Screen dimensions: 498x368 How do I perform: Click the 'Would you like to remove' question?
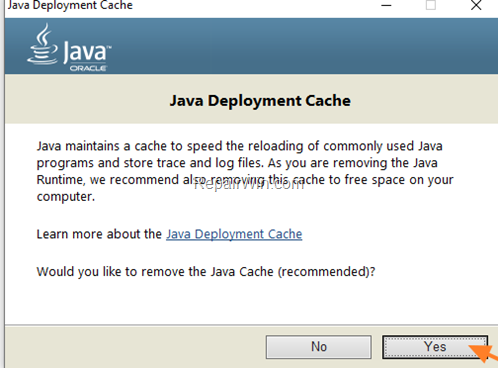click(x=206, y=272)
